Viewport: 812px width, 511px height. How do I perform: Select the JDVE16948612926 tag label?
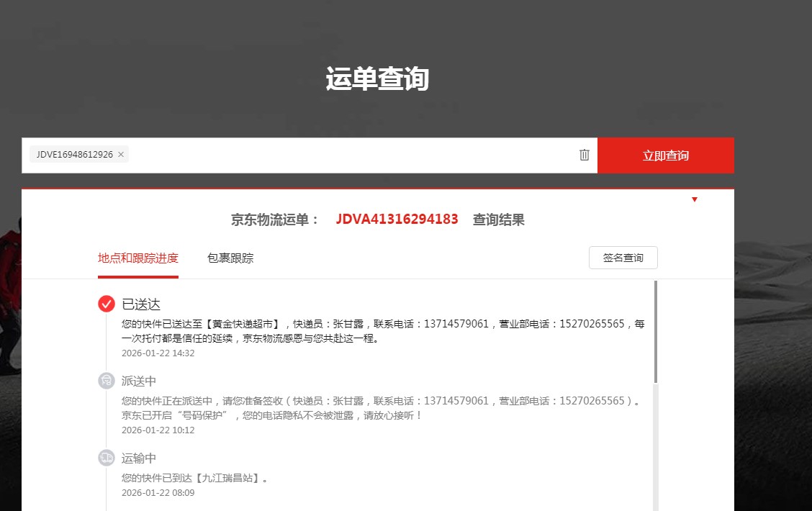[74, 155]
